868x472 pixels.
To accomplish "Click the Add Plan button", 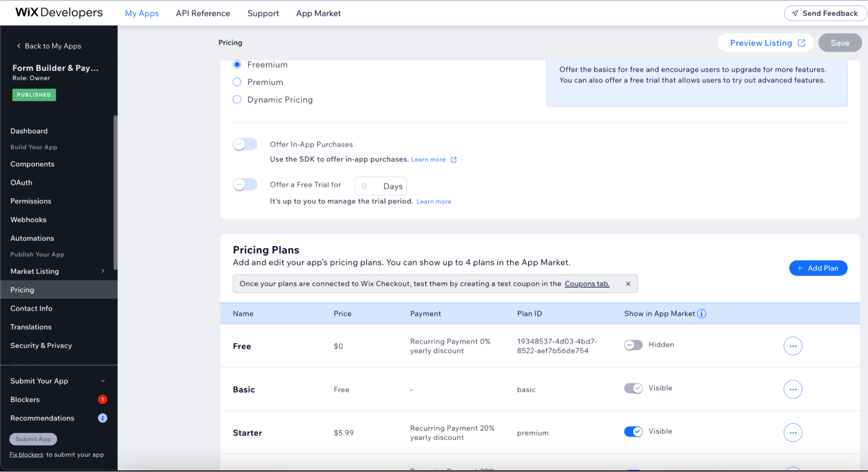I will (x=818, y=268).
